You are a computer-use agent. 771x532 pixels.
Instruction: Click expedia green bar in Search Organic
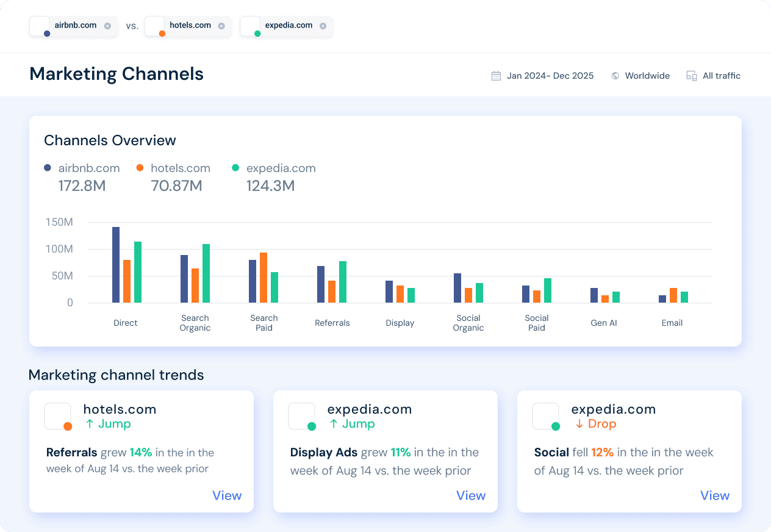point(206,273)
